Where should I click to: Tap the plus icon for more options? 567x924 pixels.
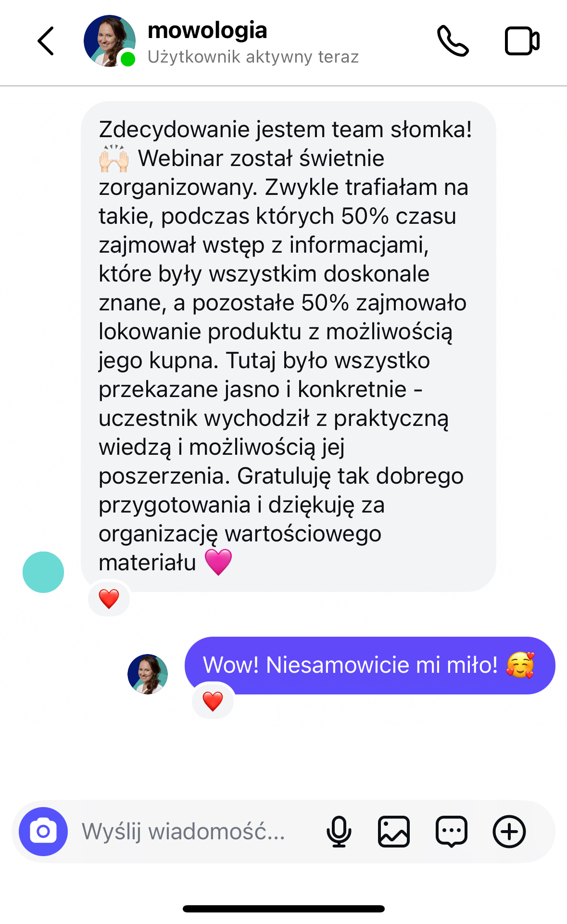(509, 831)
